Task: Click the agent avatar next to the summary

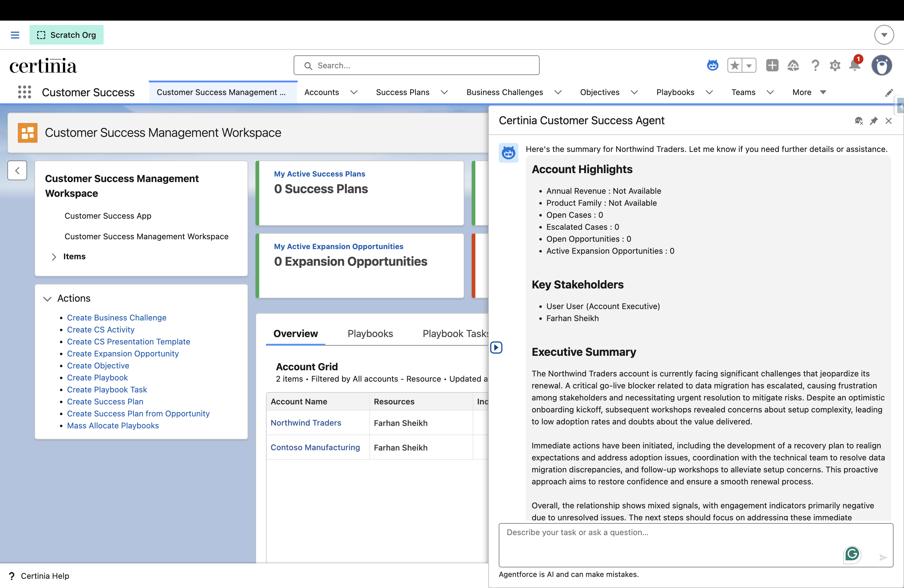Action: tap(508, 153)
